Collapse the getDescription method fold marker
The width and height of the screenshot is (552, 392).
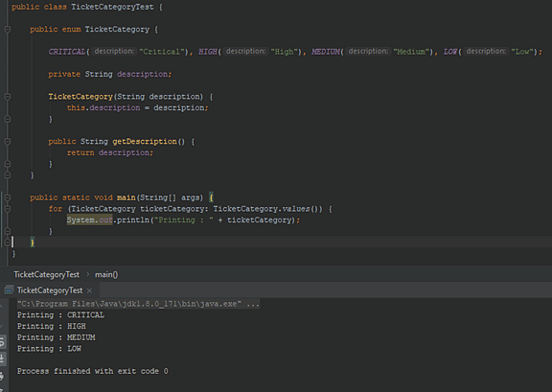point(8,142)
